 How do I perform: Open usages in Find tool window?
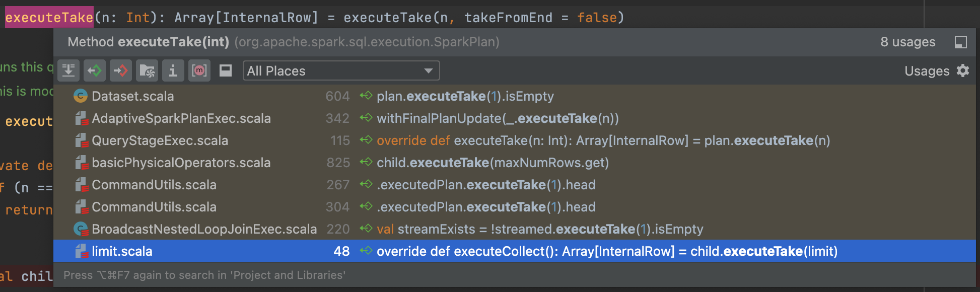click(960, 42)
